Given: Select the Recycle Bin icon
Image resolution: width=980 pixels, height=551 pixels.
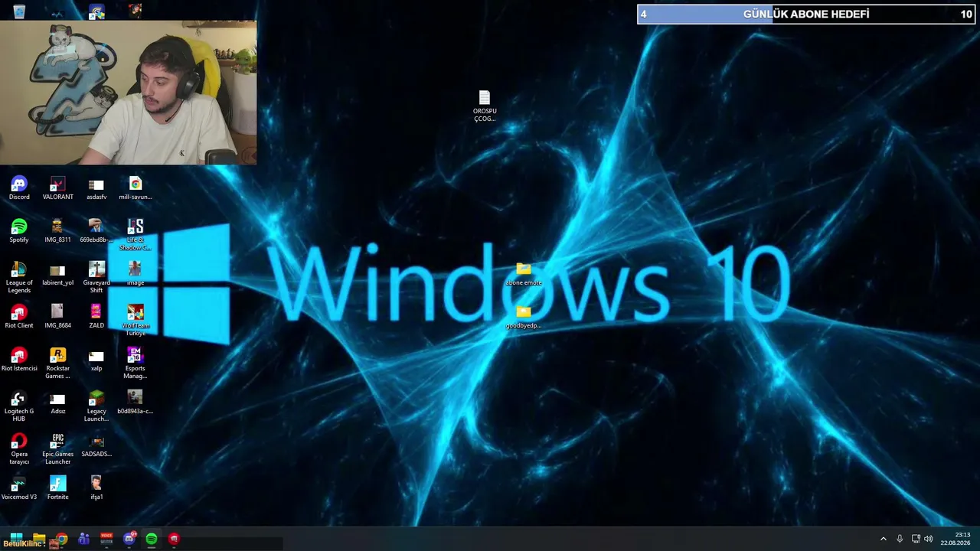Looking at the screenshot, I should [x=19, y=11].
